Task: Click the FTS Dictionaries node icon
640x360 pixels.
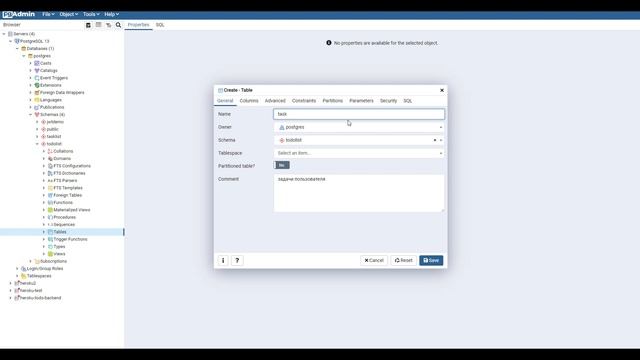Action: (50, 173)
